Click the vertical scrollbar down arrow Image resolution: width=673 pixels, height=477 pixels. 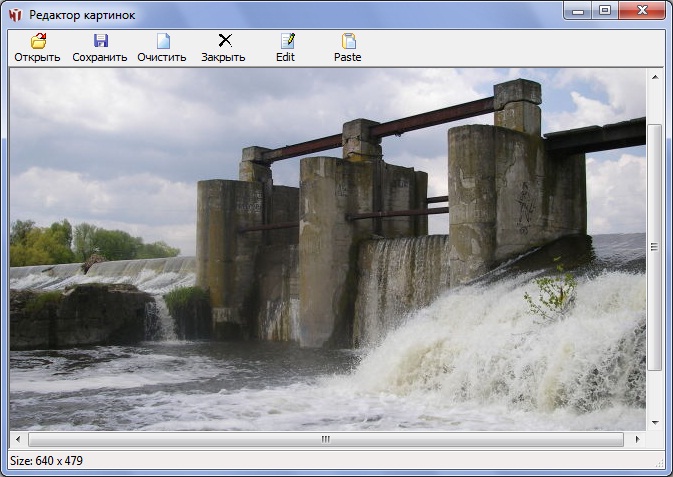click(x=655, y=423)
